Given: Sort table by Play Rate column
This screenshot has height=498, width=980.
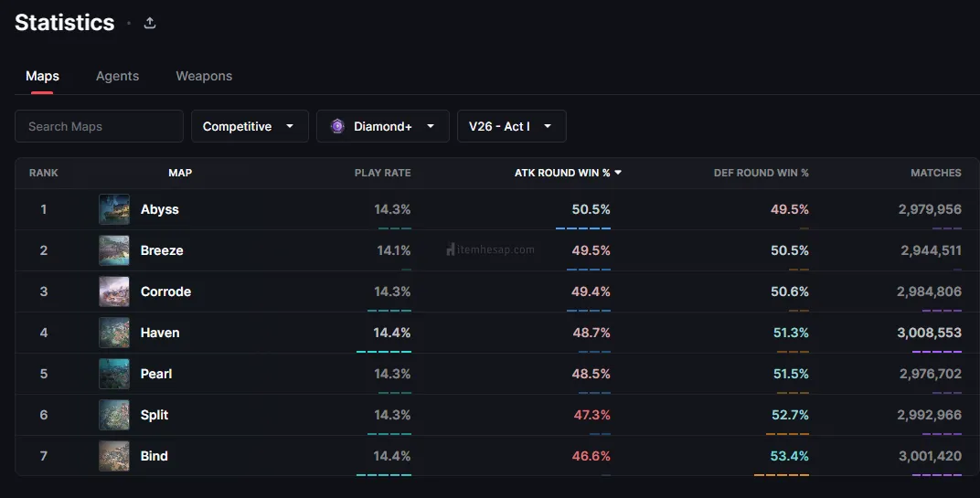Looking at the screenshot, I should tap(382, 173).
